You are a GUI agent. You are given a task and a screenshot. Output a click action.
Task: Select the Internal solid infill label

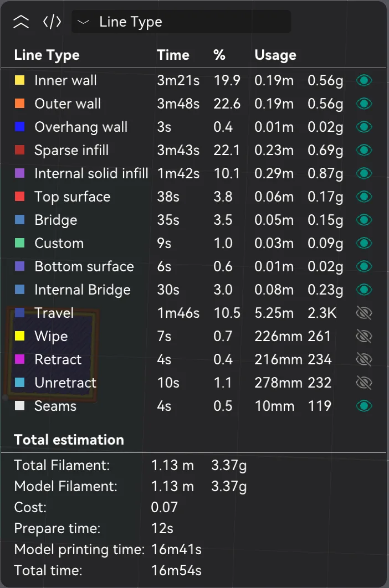91,173
